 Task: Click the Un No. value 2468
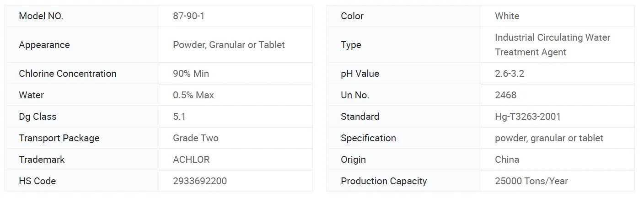point(505,95)
